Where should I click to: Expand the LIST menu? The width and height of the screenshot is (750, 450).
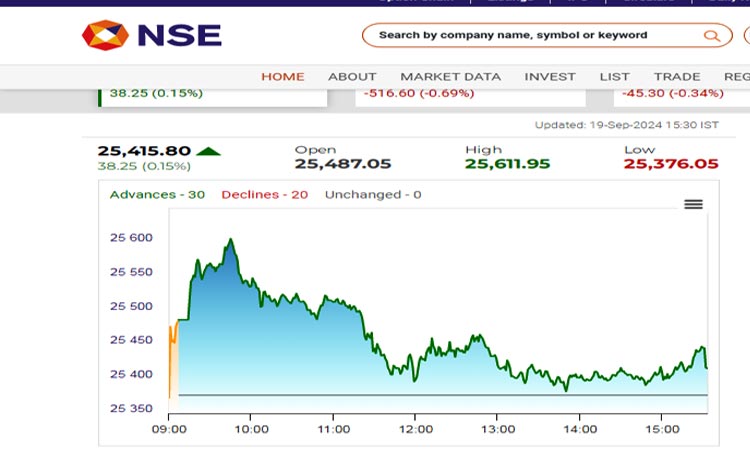pyautogui.click(x=614, y=77)
